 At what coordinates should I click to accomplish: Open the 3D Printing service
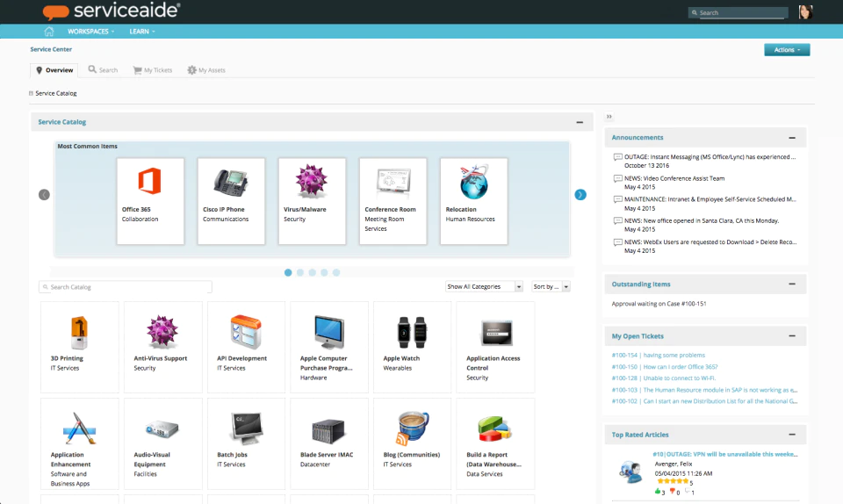[80, 347]
